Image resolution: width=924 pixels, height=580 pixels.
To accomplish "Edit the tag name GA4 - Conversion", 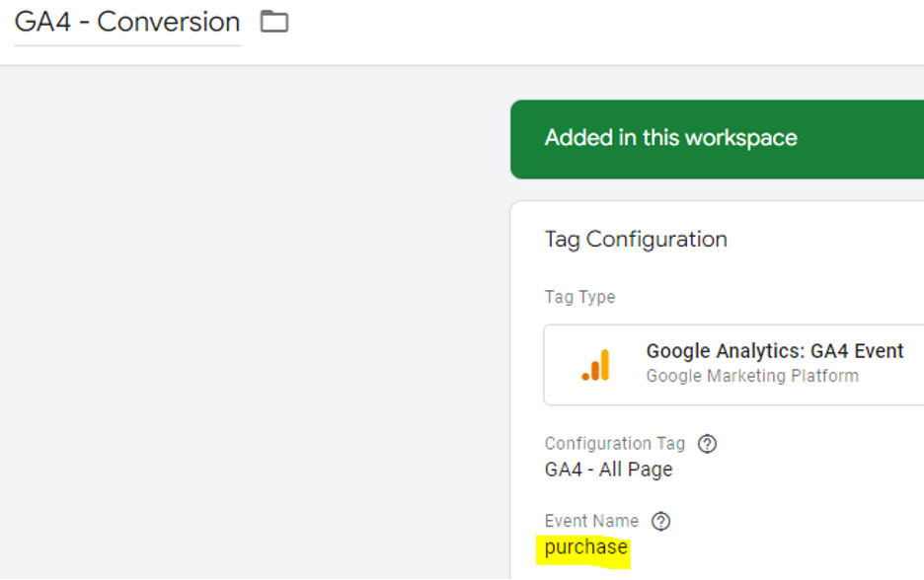I will coord(127,22).
